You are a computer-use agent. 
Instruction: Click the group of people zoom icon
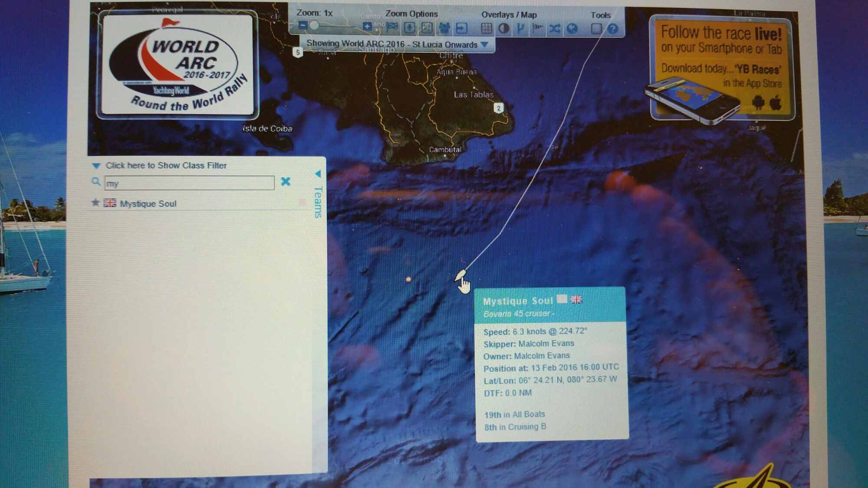click(x=444, y=29)
